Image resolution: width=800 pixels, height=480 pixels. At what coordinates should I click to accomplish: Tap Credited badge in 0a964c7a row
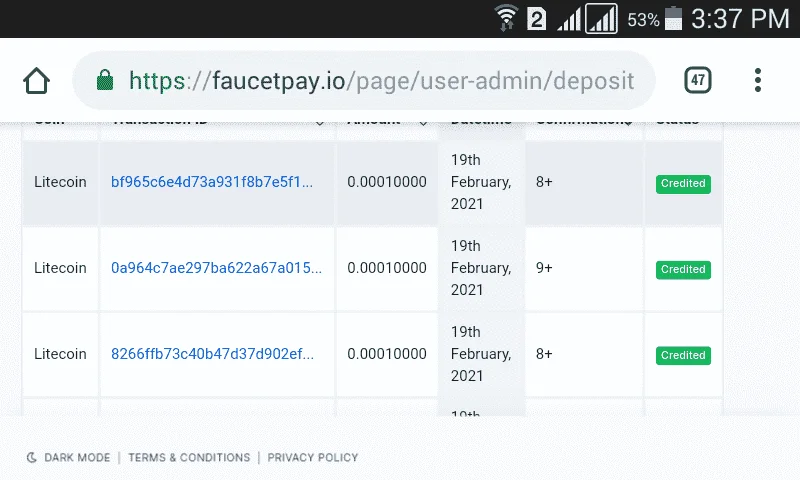(683, 269)
